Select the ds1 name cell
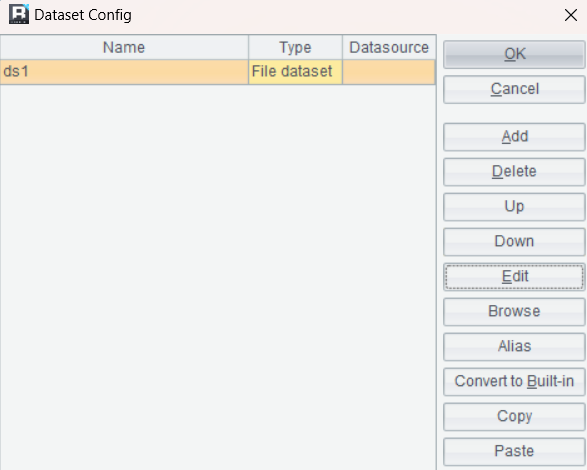 [x=124, y=72]
